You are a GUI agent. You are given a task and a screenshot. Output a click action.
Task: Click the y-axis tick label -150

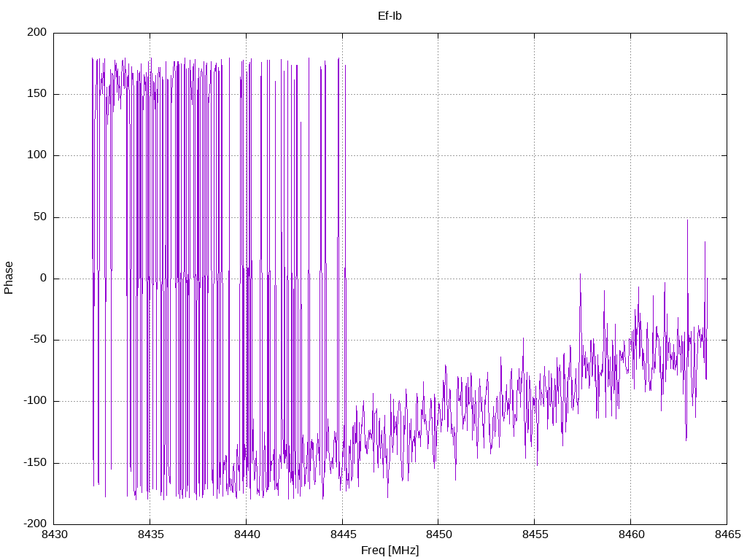pyautogui.click(x=35, y=462)
